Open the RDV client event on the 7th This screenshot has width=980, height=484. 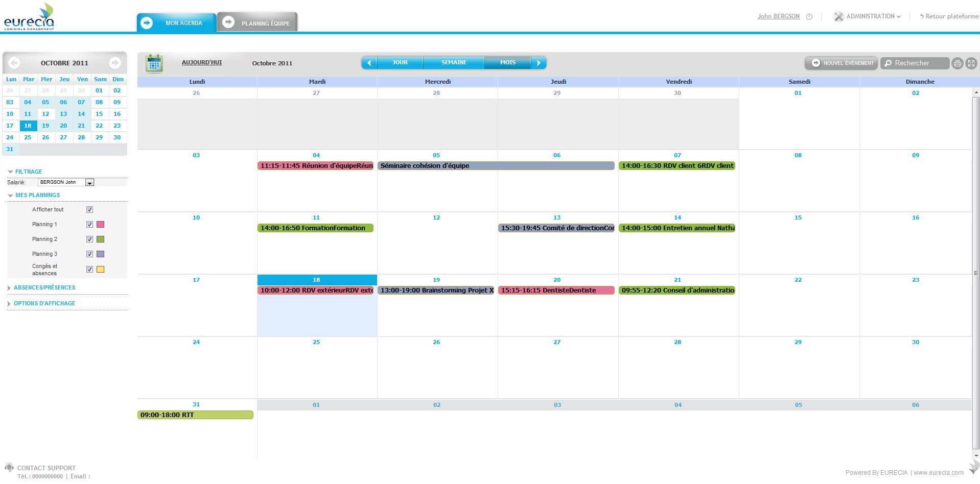coord(677,166)
